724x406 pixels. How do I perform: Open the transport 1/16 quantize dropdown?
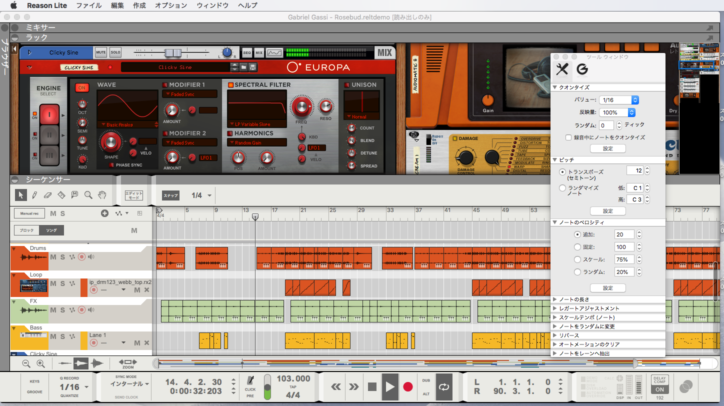point(73,387)
